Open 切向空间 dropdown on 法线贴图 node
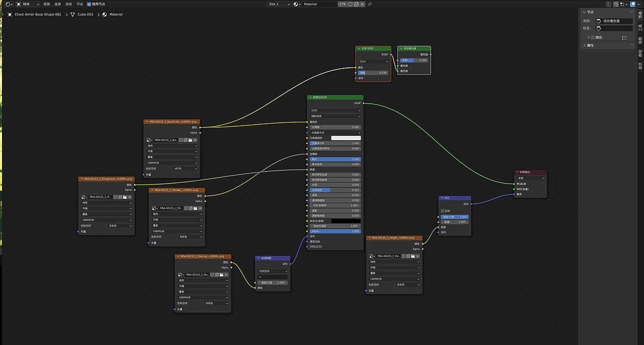 click(x=273, y=271)
